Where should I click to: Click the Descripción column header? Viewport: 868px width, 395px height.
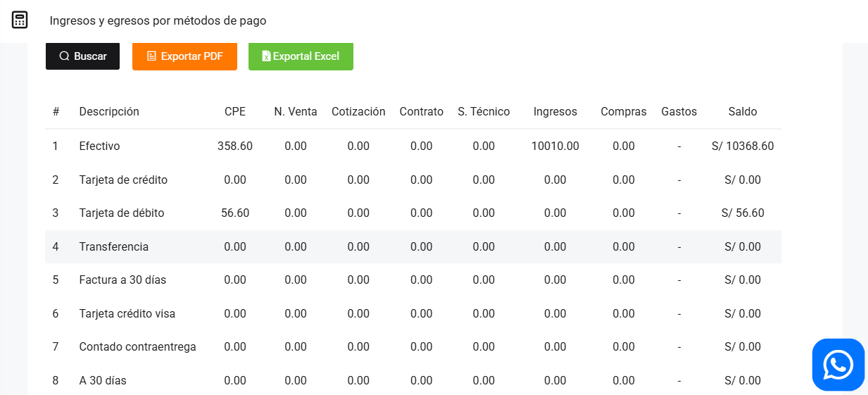[109, 111]
